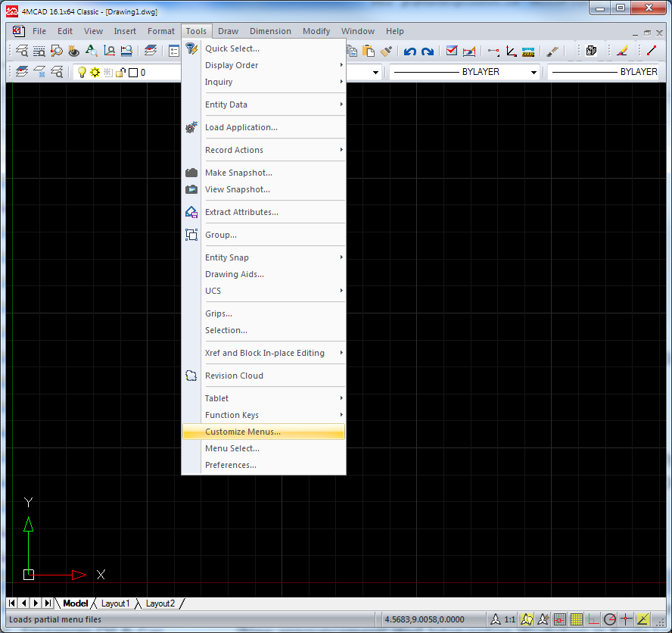The image size is (672, 633).
Task: Click the Revision Cloud icon
Action: (191, 376)
